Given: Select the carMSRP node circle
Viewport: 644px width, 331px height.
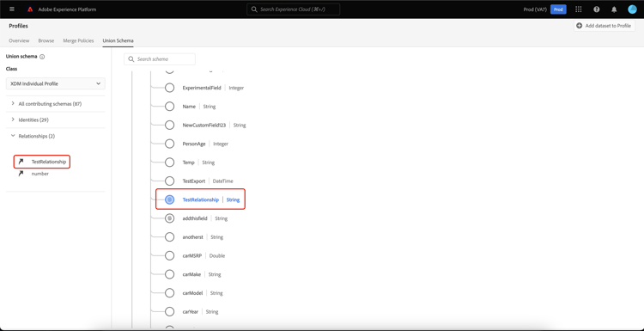Looking at the screenshot, I should coord(170,255).
